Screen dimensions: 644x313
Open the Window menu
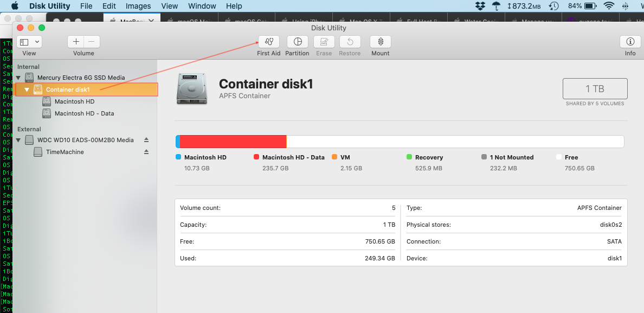click(202, 6)
